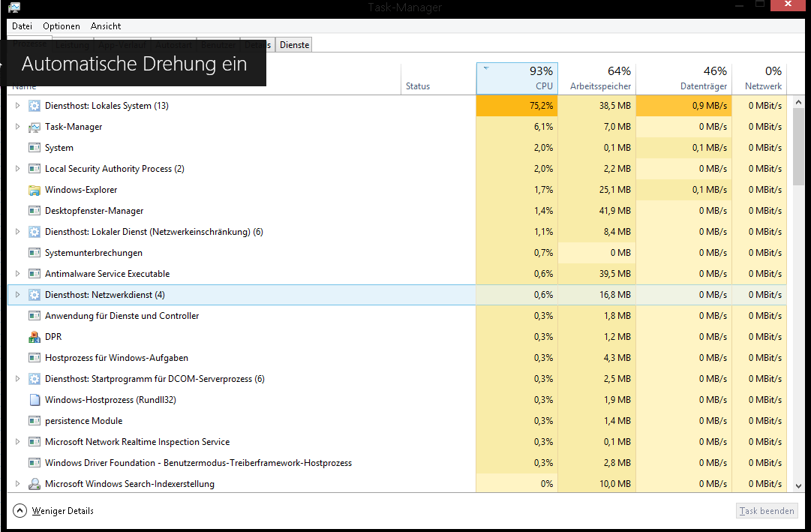Screen dimensions: 811x532
Task: Select the DPR process name
Action: coord(53,337)
